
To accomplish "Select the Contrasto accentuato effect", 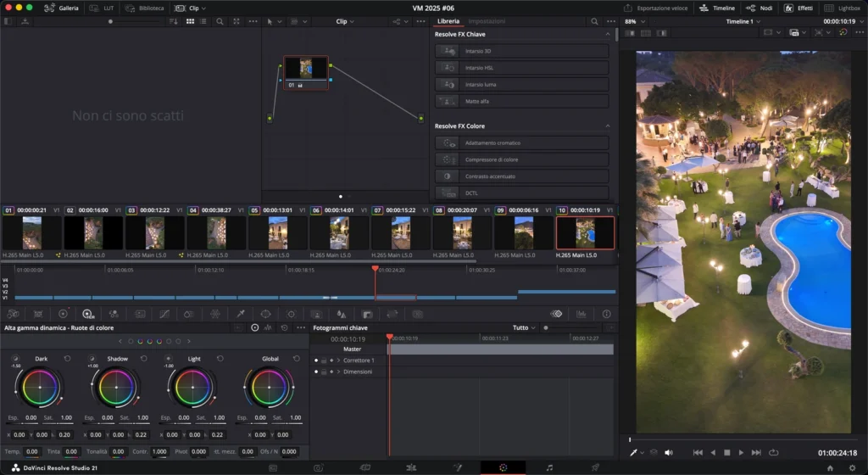I will click(522, 176).
